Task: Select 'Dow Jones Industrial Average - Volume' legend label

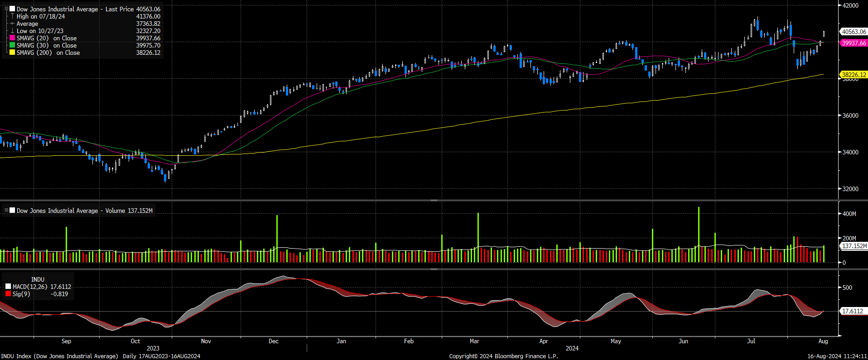Action: (x=71, y=211)
